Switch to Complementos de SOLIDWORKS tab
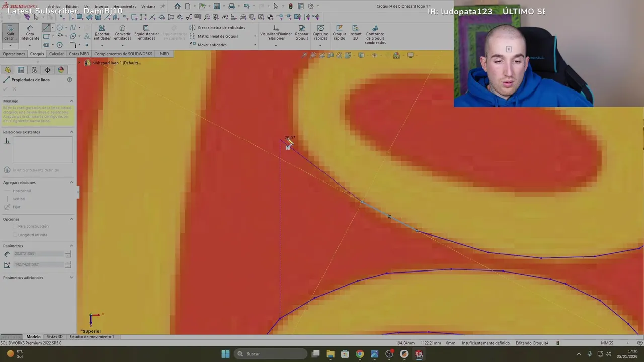The image size is (644, 362). (x=123, y=54)
